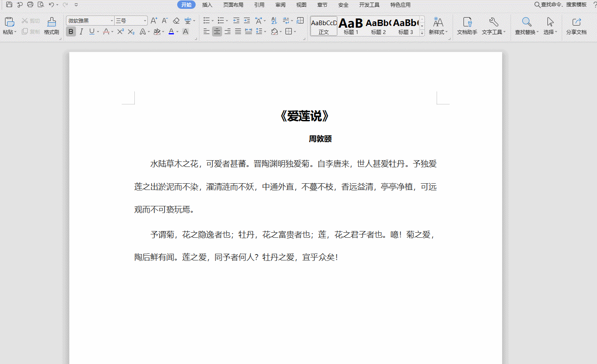597x364 pixels.
Task: Click the font color A with blue bar
Action: (x=171, y=31)
